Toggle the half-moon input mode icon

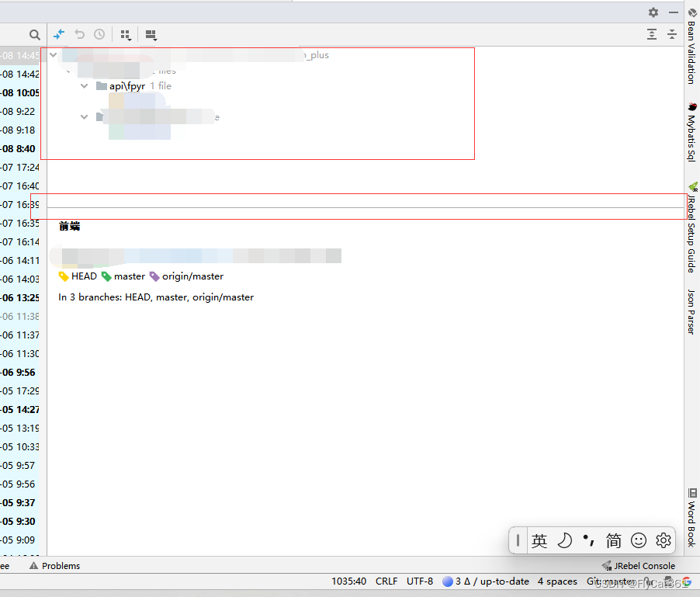(x=565, y=540)
